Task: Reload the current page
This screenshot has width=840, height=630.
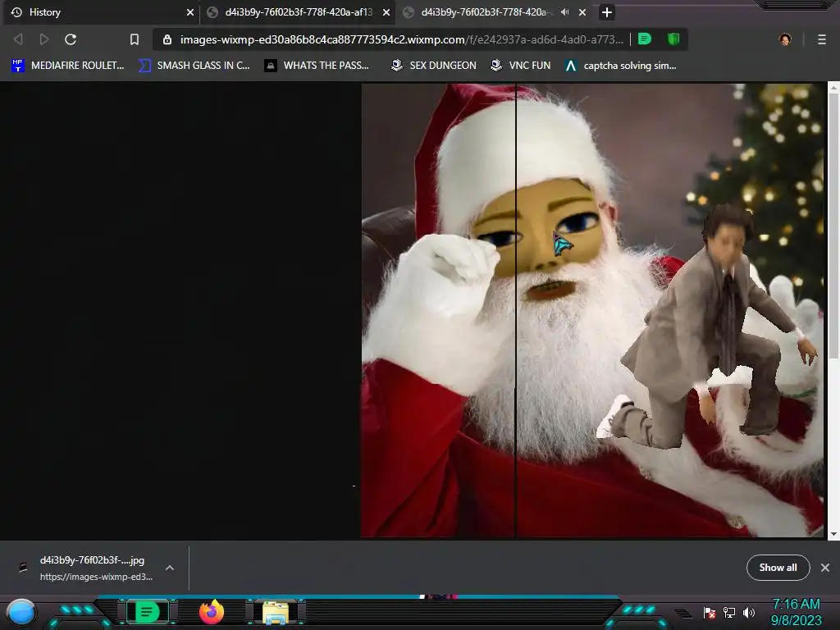Action: point(71,39)
